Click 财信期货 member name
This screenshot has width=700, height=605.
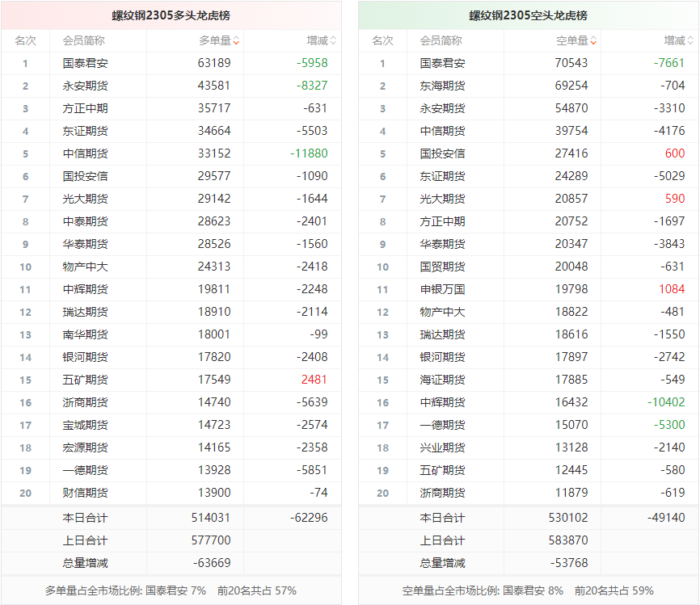pos(85,493)
